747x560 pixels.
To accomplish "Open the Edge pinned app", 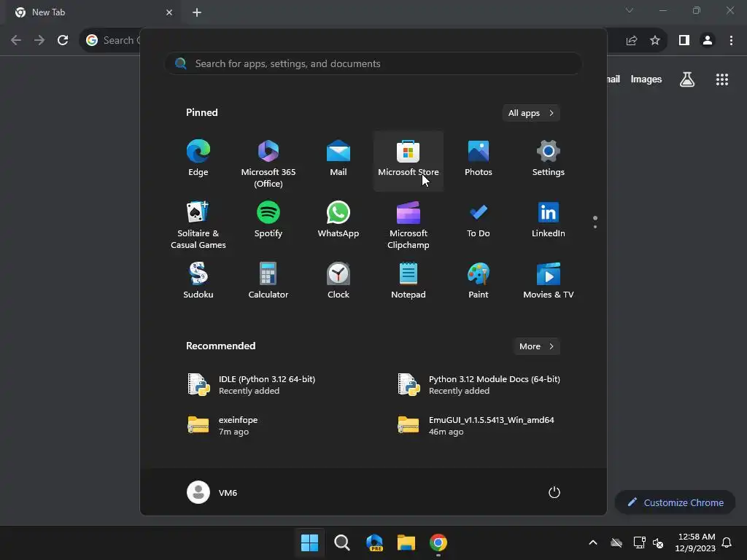I will click(x=198, y=161).
